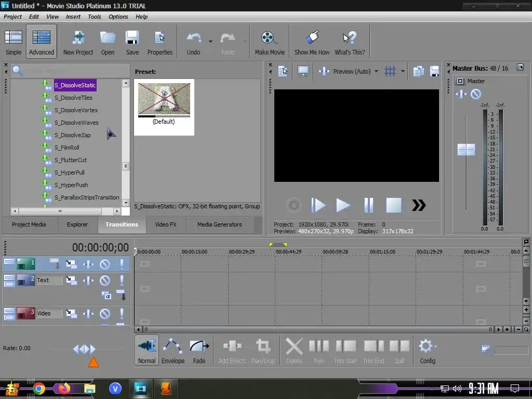Switch to Media Generators tab
Image resolution: width=532 pixels, height=399 pixels.
point(220,224)
